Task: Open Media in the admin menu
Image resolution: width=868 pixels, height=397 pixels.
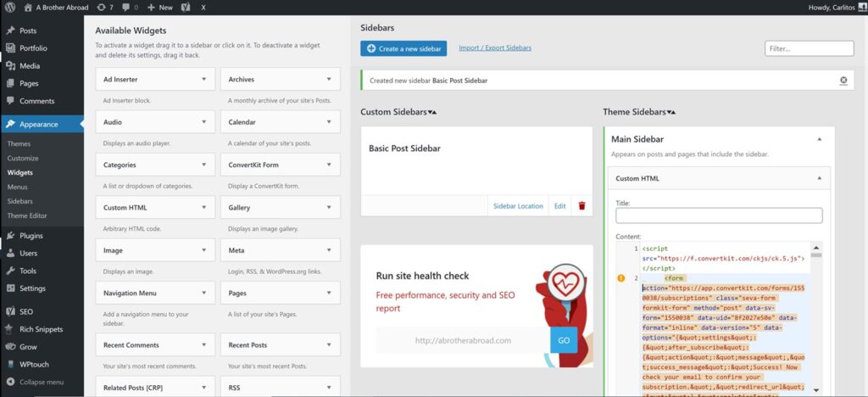Action: pos(30,66)
